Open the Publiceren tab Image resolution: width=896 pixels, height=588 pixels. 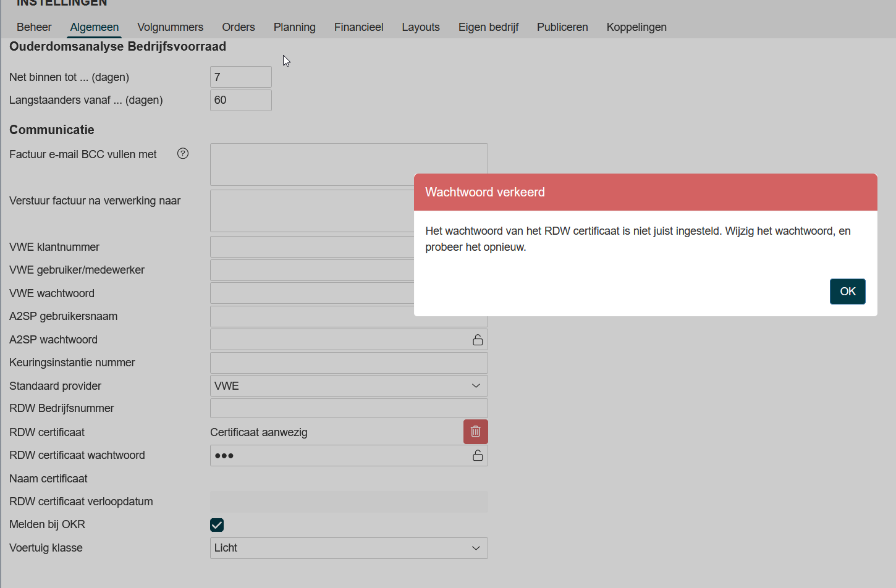pyautogui.click(x=562, y=27)
